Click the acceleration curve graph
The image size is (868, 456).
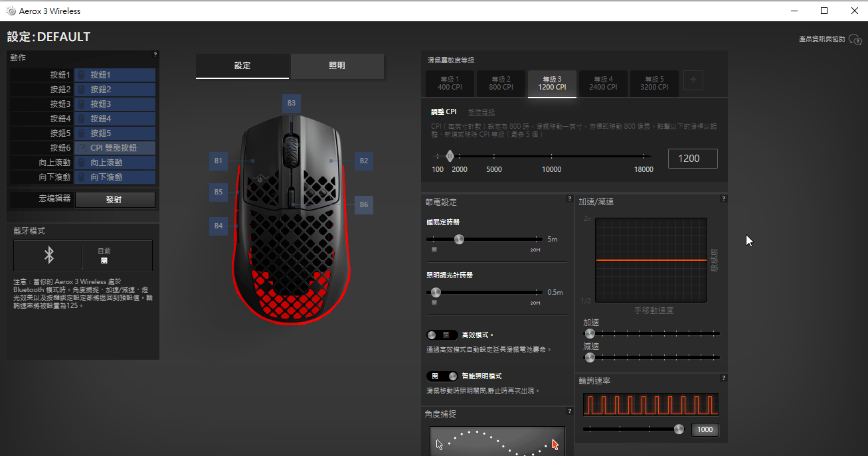coord(651,261)
